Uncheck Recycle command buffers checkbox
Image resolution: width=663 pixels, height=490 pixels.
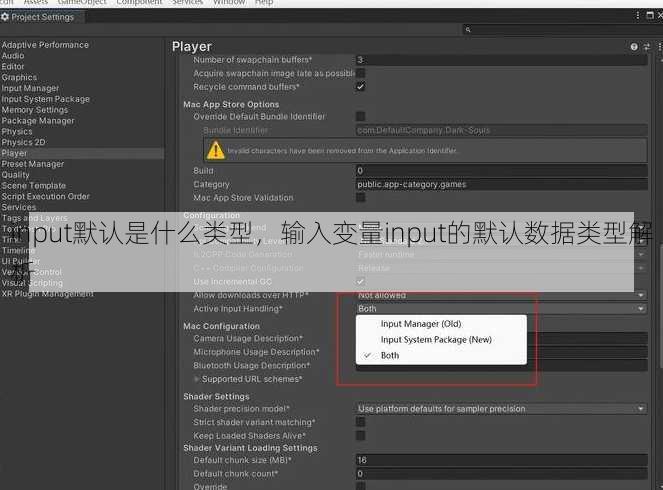(x=361, y=87)
